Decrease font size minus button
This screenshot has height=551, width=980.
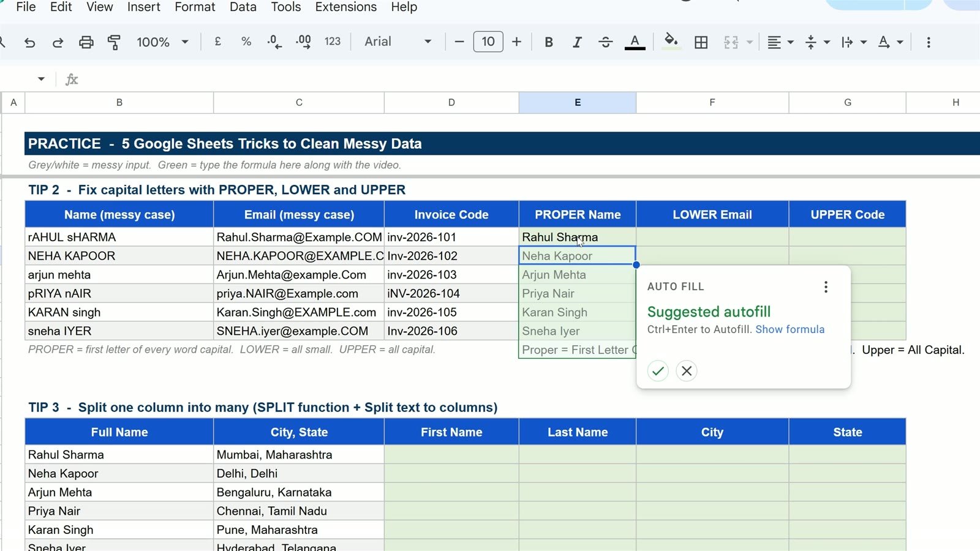click(459, 42)
